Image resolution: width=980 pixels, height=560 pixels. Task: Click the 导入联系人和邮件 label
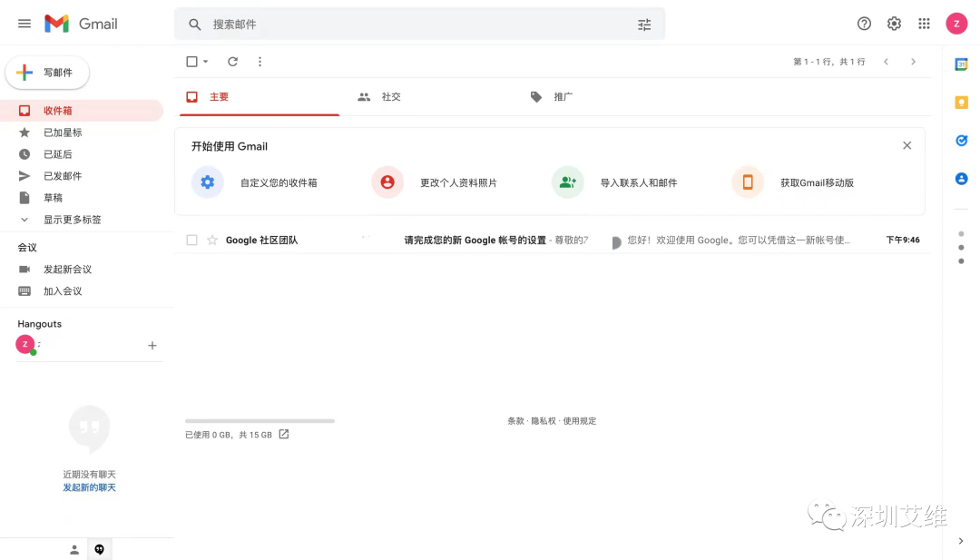click(639, 182)
